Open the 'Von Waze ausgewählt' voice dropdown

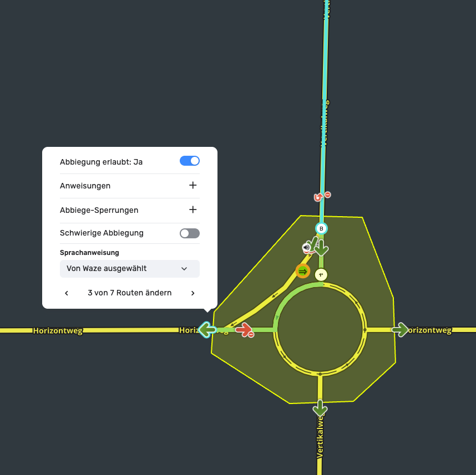[129, 269]
